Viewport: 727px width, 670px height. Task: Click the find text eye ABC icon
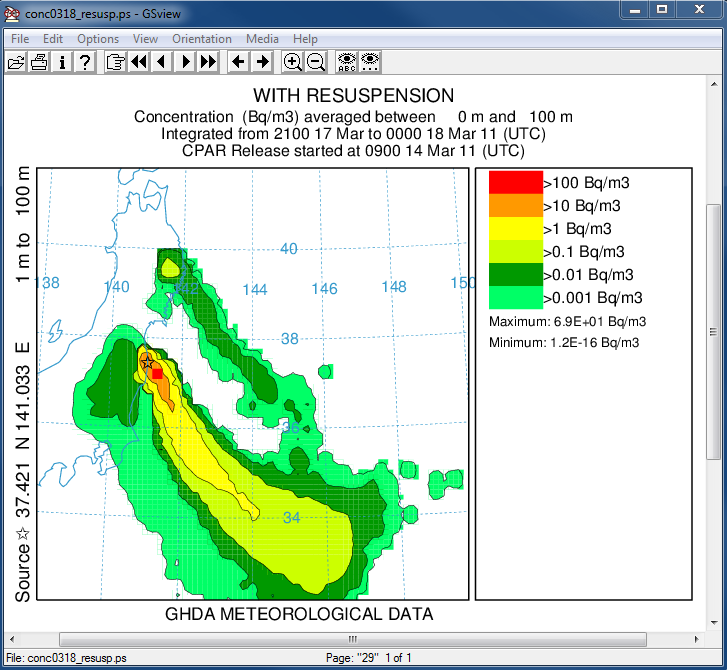click(x=347, y=62)
